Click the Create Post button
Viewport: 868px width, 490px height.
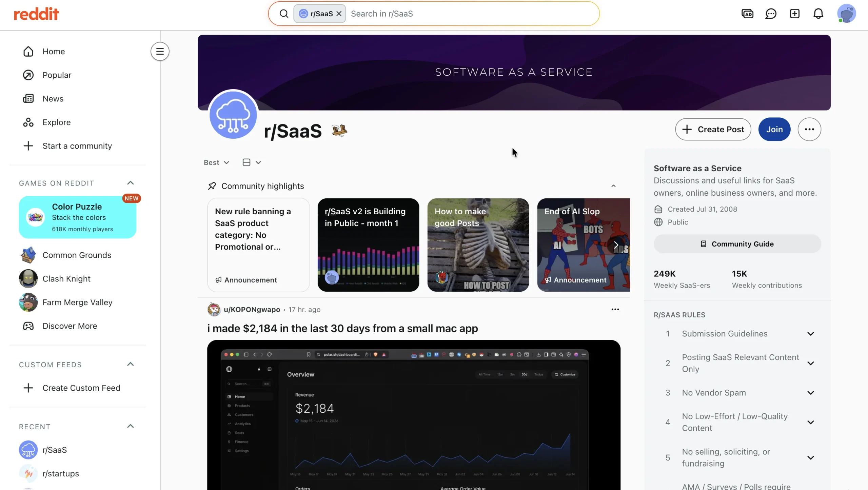[713, 129]
